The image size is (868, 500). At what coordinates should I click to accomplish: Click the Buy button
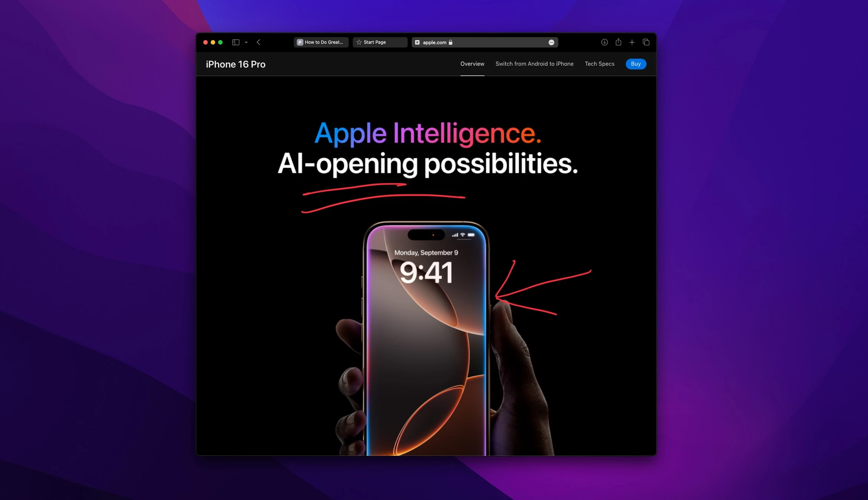click(x=635, y=64)
